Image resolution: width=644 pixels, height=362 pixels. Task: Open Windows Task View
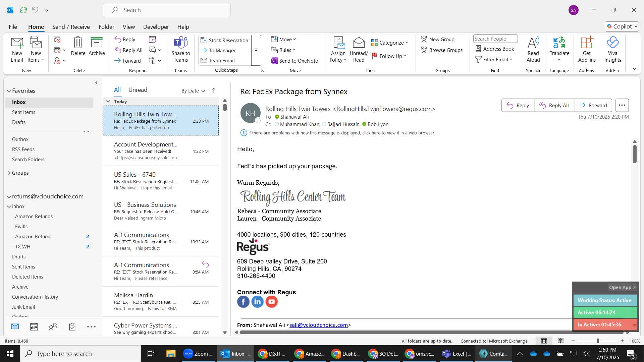(x=151, y=354)
